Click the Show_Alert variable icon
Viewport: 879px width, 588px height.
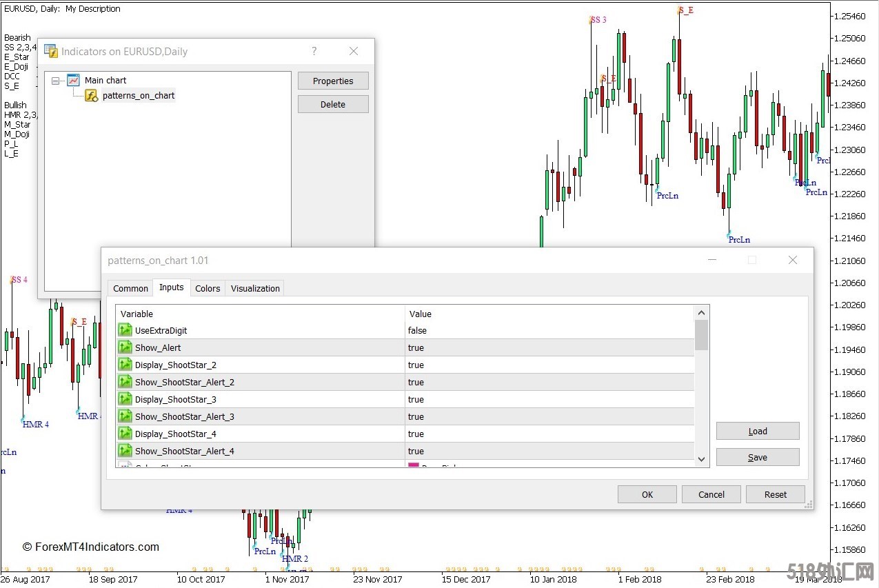[x=125, y=347]
